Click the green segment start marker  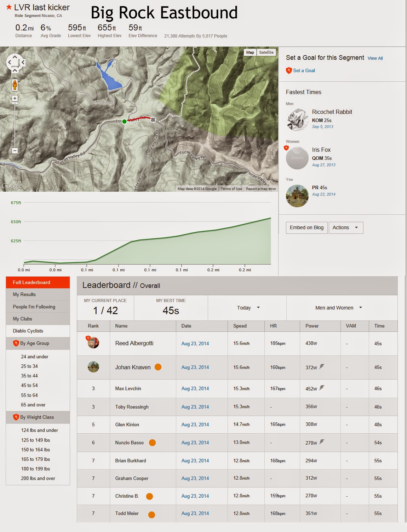pos(124,122)
